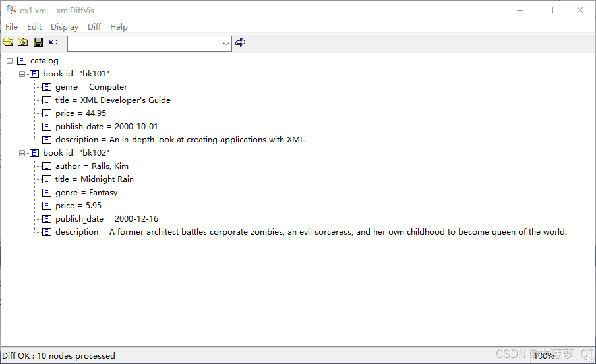Collapse the catalog root node

point(9,61)
